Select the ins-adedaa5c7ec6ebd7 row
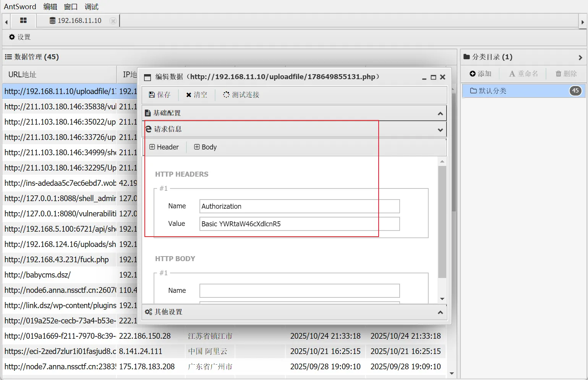The height and width of the screenshot is (380, 588). point(70,183)
